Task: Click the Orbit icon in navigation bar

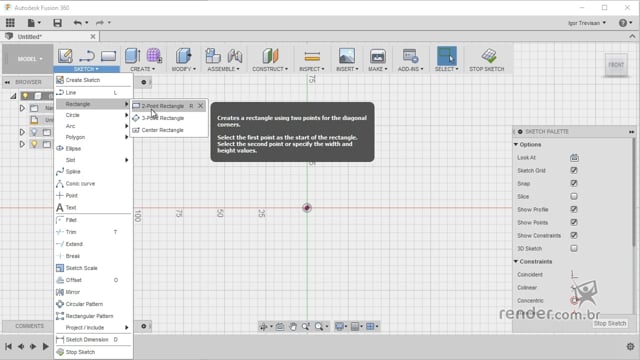Action: (x=264, y=327)
